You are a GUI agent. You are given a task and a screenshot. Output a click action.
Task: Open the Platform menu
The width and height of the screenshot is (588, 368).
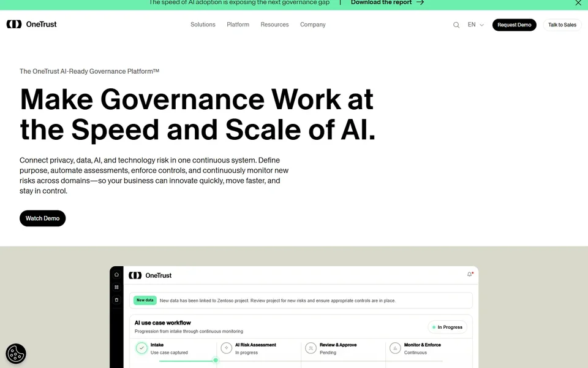tap(238, 25)
